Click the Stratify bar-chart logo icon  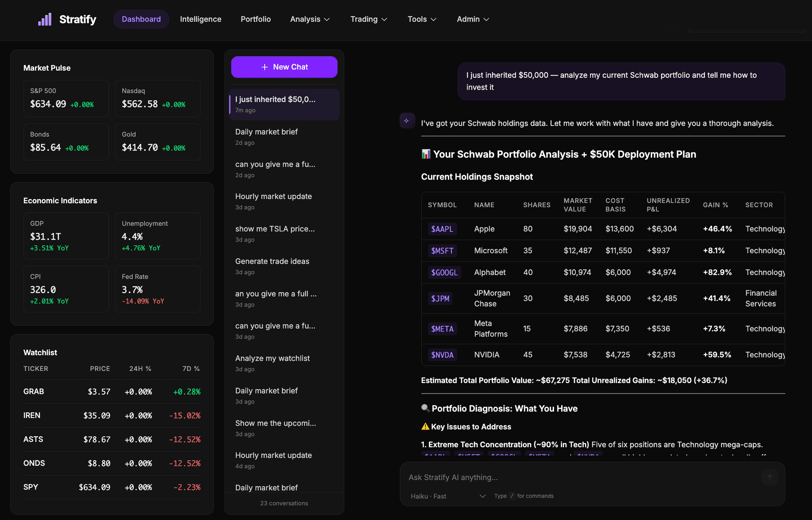click(45, 19)
